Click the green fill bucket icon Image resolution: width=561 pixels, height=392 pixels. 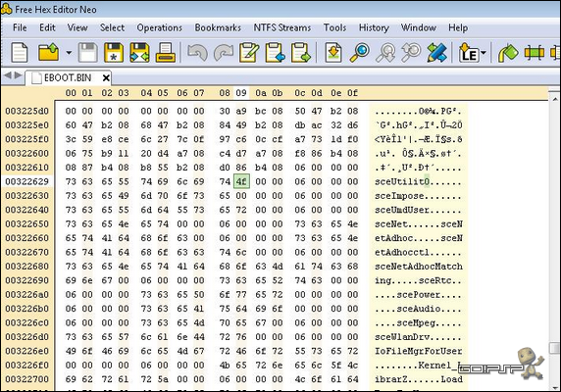click(508, 53)
